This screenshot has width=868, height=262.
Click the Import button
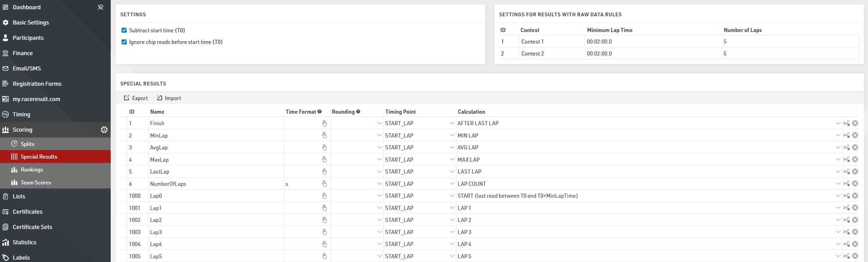tap(169, 98)
